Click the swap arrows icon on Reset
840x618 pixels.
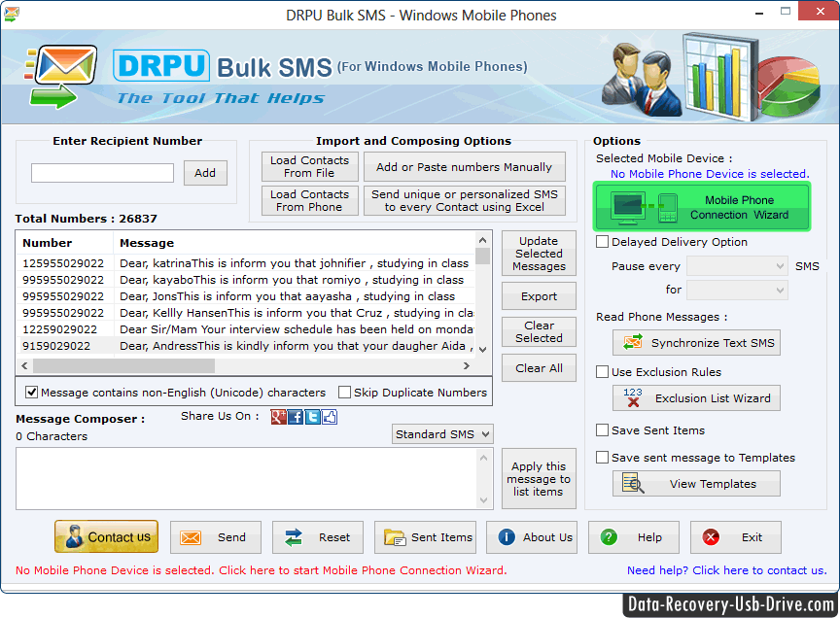point(294,537)
